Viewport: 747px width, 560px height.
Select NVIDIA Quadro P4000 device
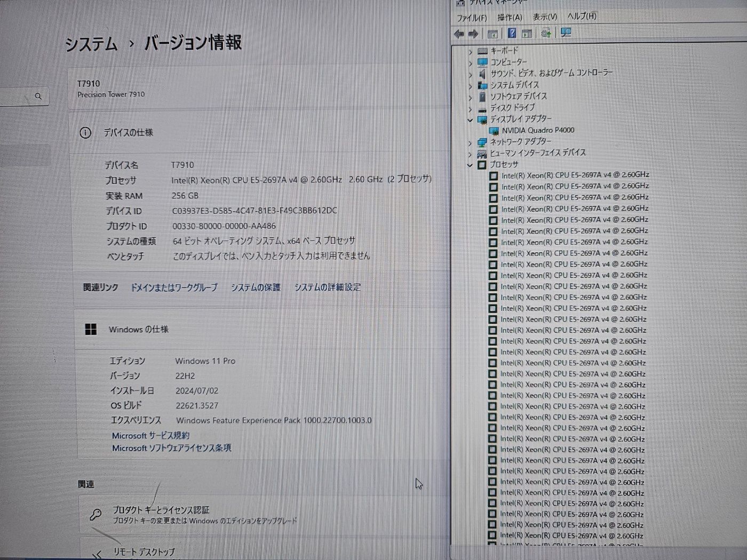point(538,130)
